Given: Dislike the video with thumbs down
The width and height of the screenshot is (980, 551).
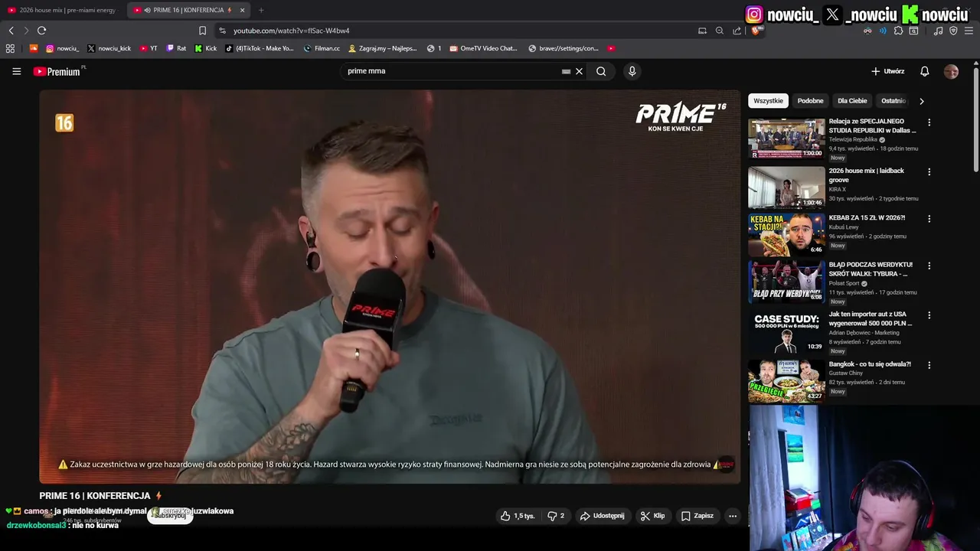Looking at the screenshot, I should point(556,516).
